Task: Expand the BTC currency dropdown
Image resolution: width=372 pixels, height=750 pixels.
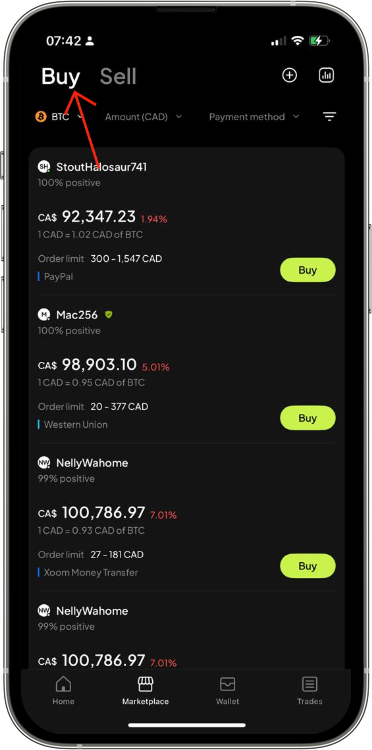Action: (59, 117)
